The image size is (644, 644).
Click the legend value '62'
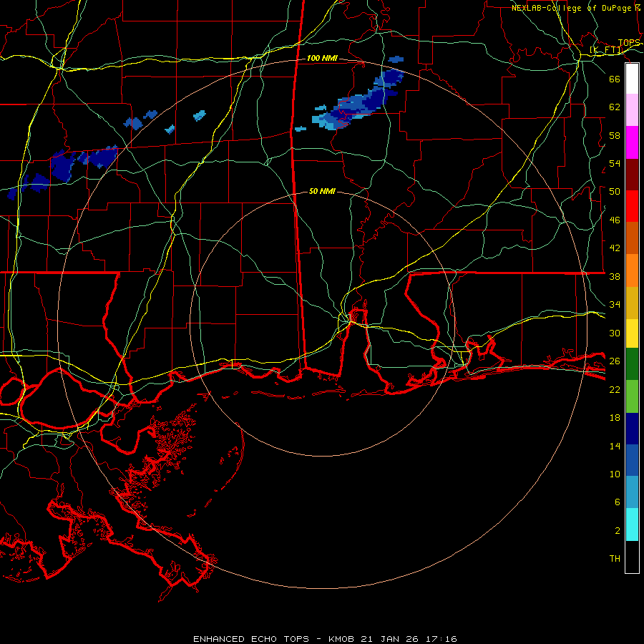615,107
